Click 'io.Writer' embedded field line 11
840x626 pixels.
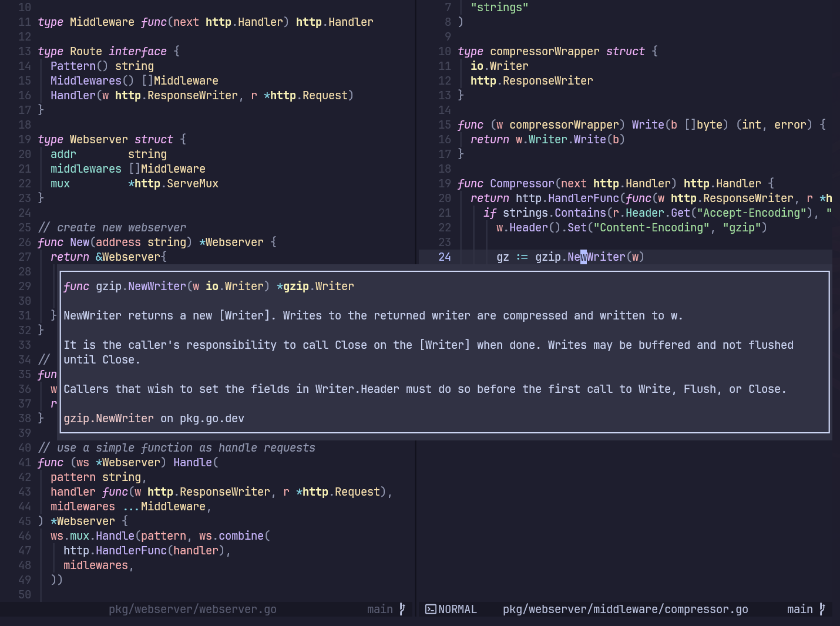(499, 66)
